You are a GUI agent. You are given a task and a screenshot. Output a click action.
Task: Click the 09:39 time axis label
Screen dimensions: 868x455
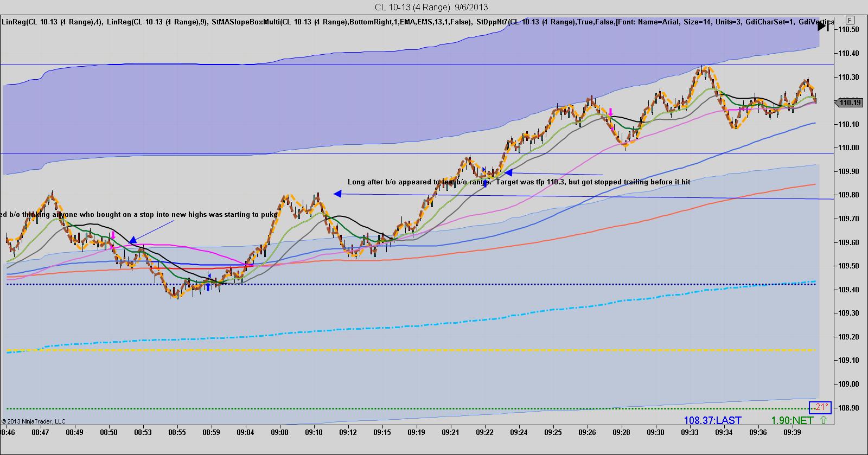pos(792,433)
